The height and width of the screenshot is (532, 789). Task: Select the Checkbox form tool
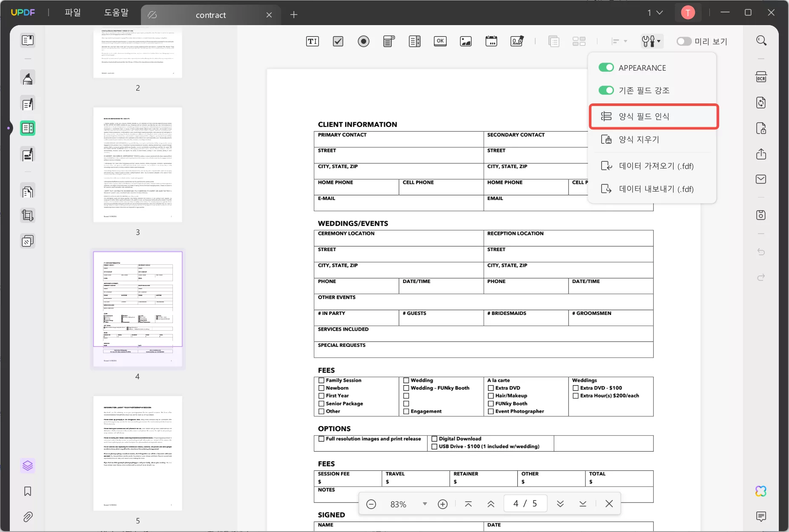[x=338, y=41]
